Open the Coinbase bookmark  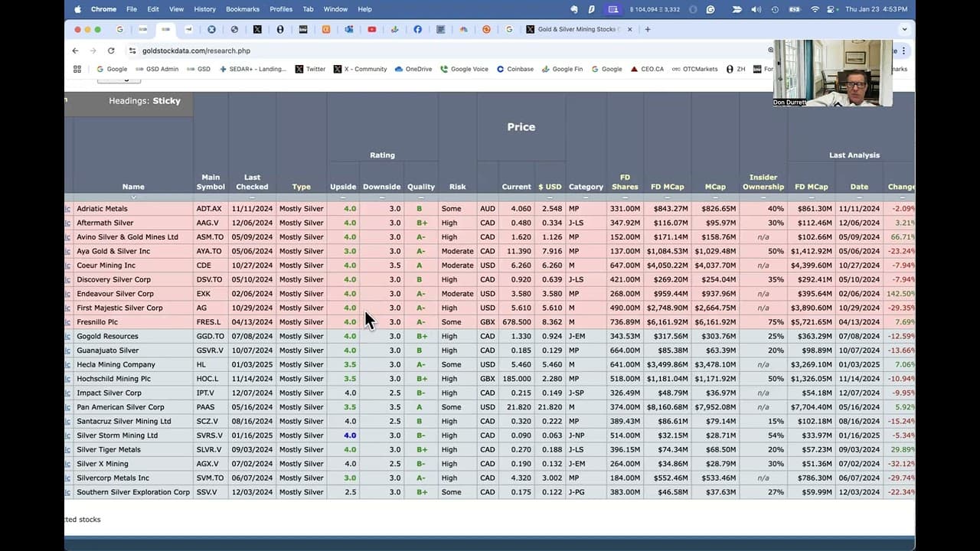pyautogui.click(x=514, y=69)
